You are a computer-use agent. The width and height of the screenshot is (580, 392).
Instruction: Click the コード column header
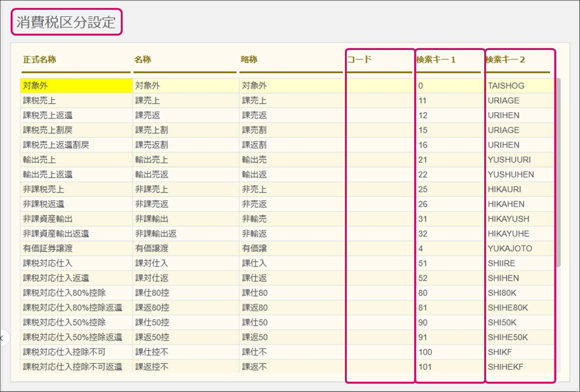coord(359,59)
